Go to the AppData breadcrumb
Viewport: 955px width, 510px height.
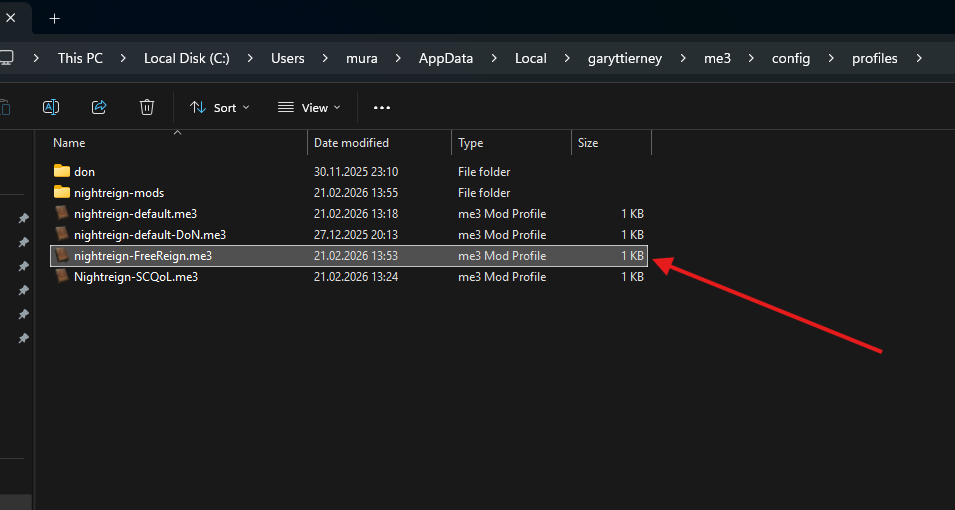tap(446, 58)
